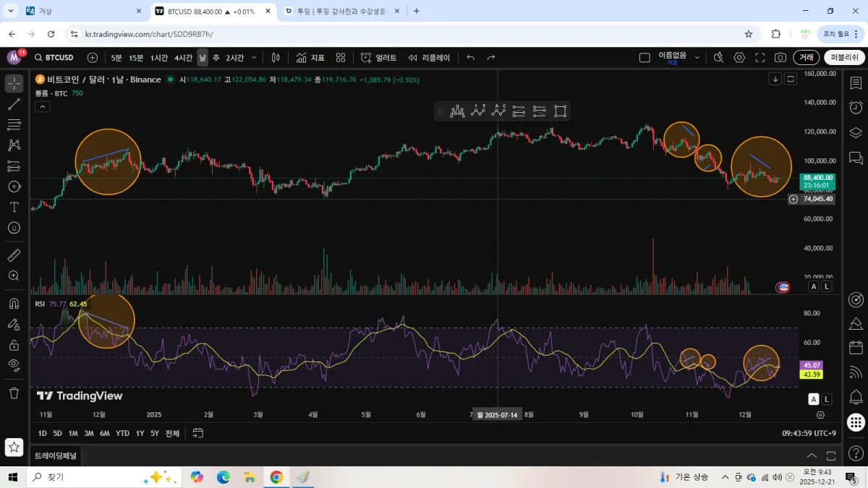Open the patterns drawing tool group
Viewport: 868px width, 488px height.
(x=14, y=145)
